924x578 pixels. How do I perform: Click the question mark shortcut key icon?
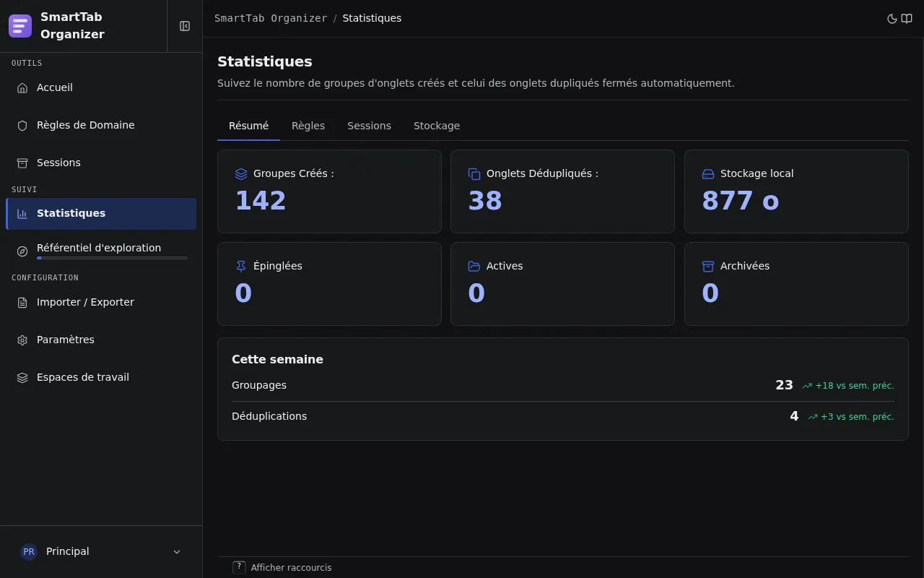(x=239, y=567)
